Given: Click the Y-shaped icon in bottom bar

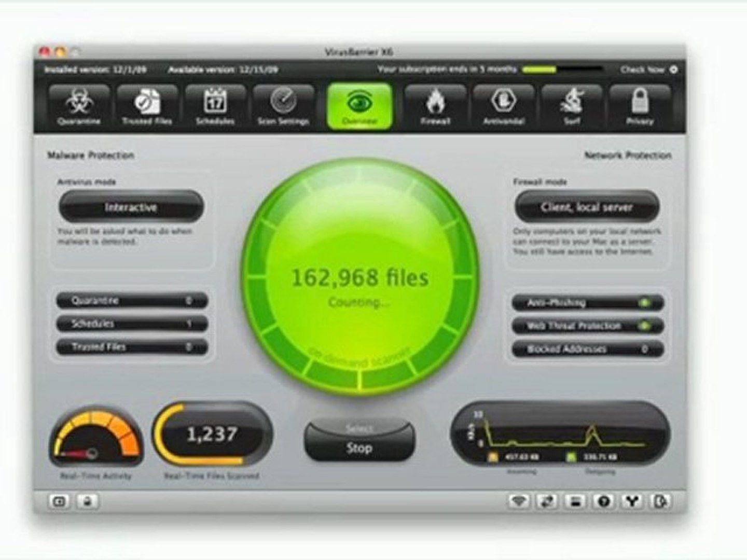Looking at the screenshot, I should (632, 501).
